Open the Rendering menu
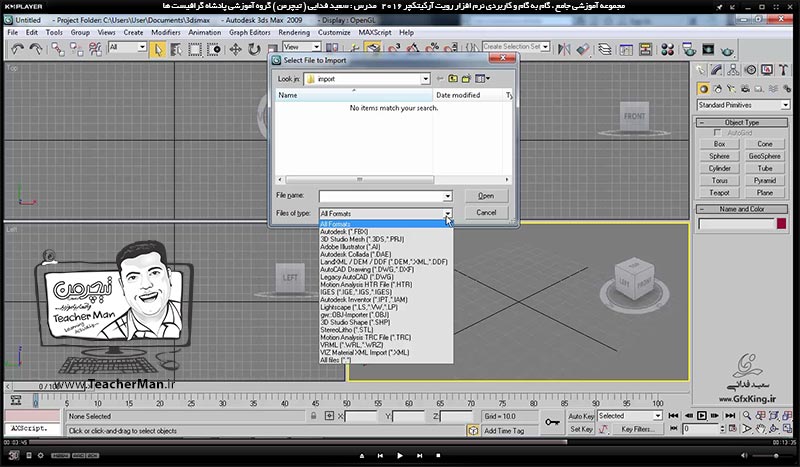 click(294, 32)
